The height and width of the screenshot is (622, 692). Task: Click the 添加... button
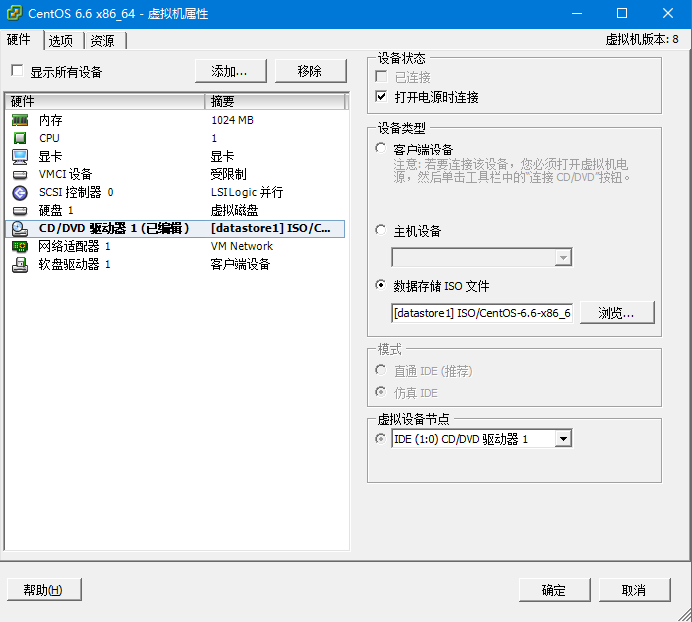[231, 71]
